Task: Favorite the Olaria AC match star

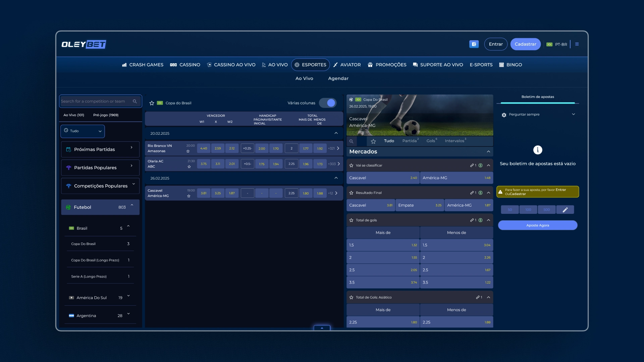Action: [x=189, y=167]
